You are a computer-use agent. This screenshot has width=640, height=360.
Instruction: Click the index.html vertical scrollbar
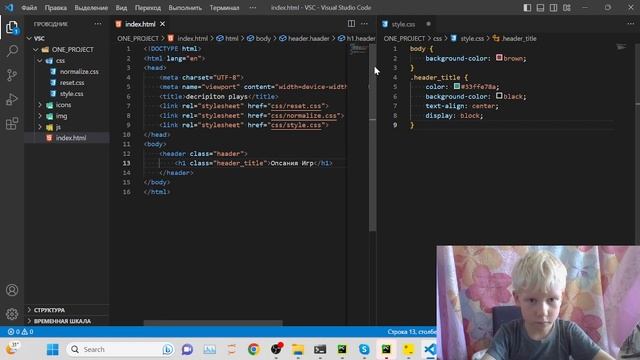tap(372, 138)
